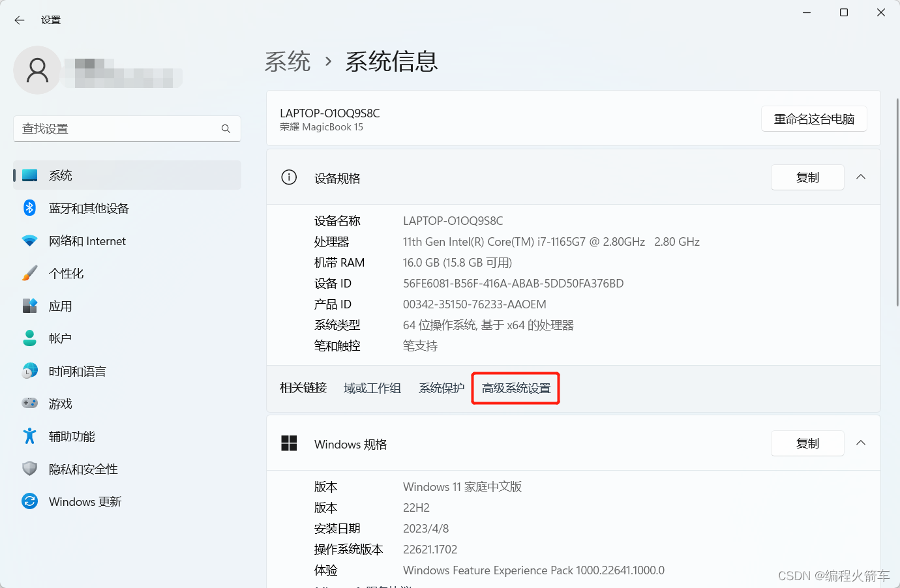Click the 帐户 person icon
The height and width of the screenshot is (588, 900).
(30, 338)
